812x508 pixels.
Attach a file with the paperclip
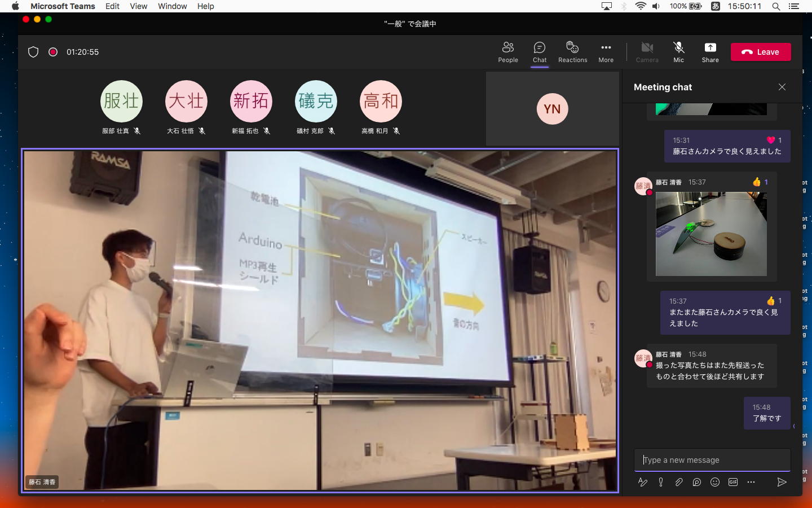[678, 482]
